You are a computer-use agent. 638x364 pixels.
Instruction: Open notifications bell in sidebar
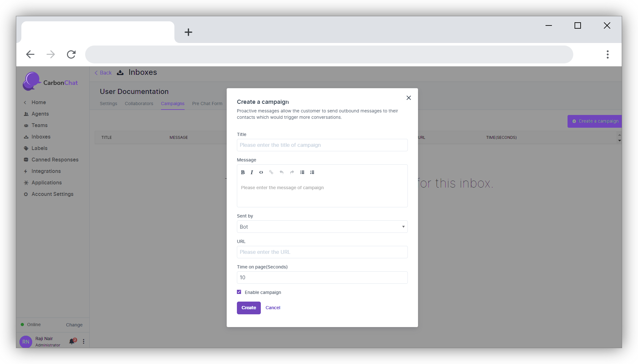click(72, 341)
